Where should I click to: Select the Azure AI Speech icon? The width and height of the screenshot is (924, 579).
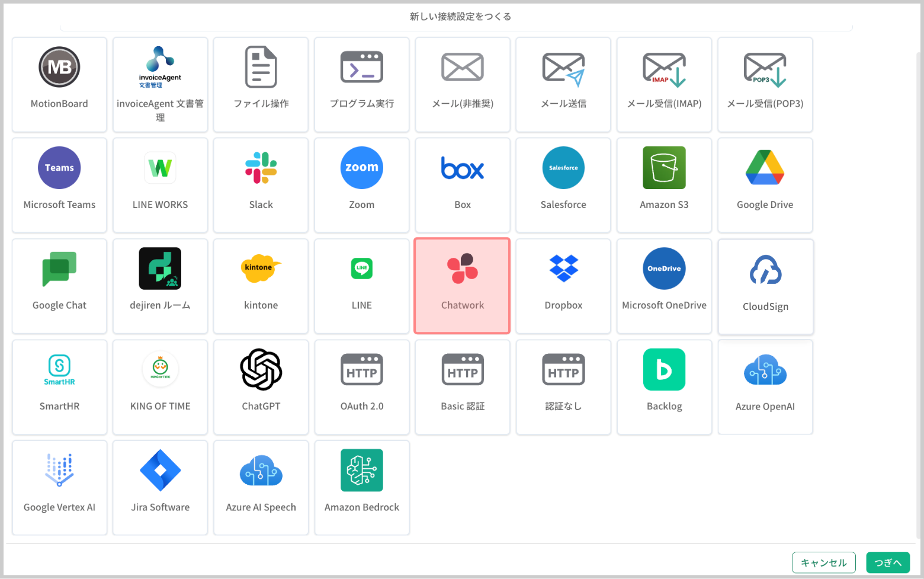click(261, 471)
